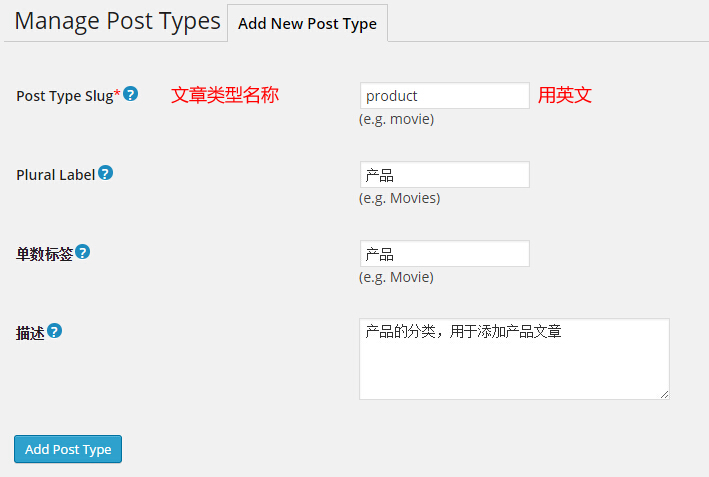Click help icon beside Post Type Slug
Screen dimensions: 709x477
(130, 94)
